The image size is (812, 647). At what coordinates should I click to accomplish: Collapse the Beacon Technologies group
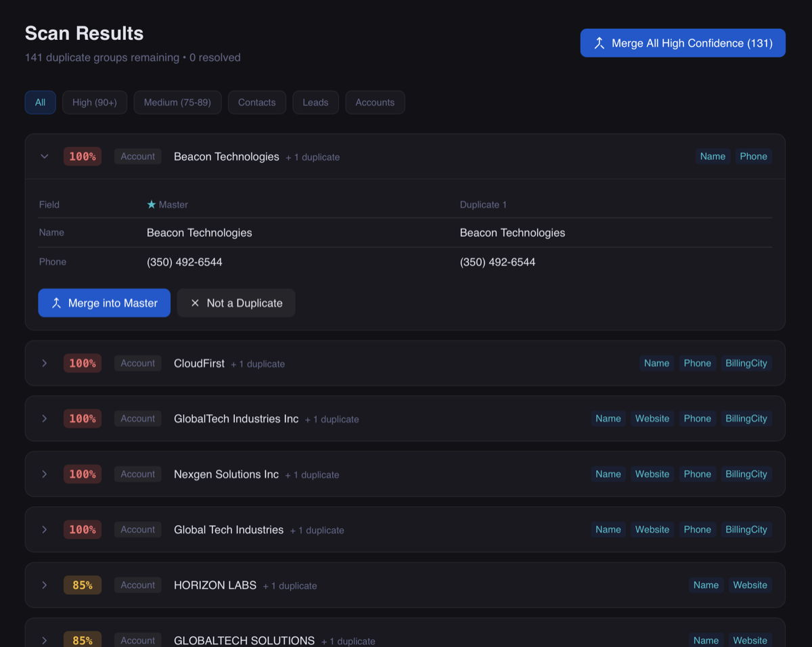point(45,156)
